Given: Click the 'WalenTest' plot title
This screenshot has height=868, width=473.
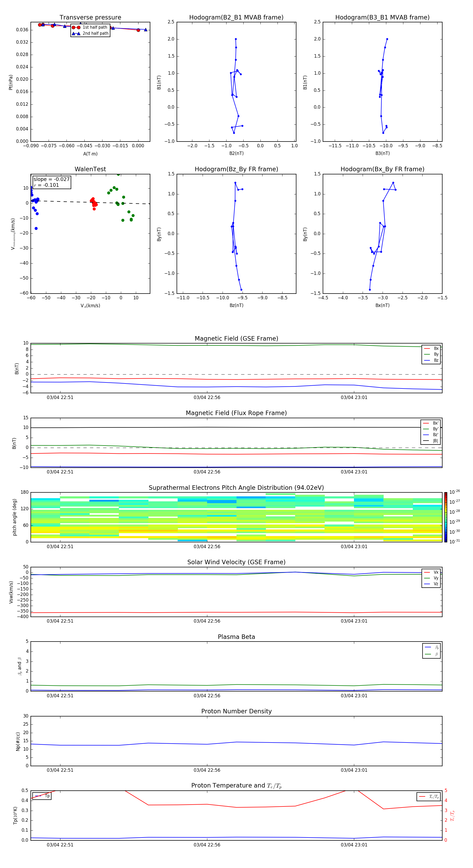Looking at the screenshot, I should coord(90,169).
